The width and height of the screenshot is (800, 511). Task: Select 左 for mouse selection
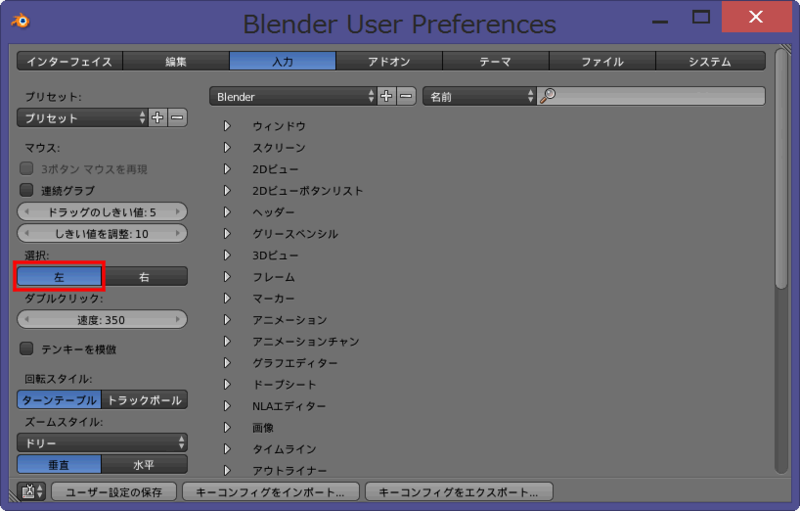[59, 277]
